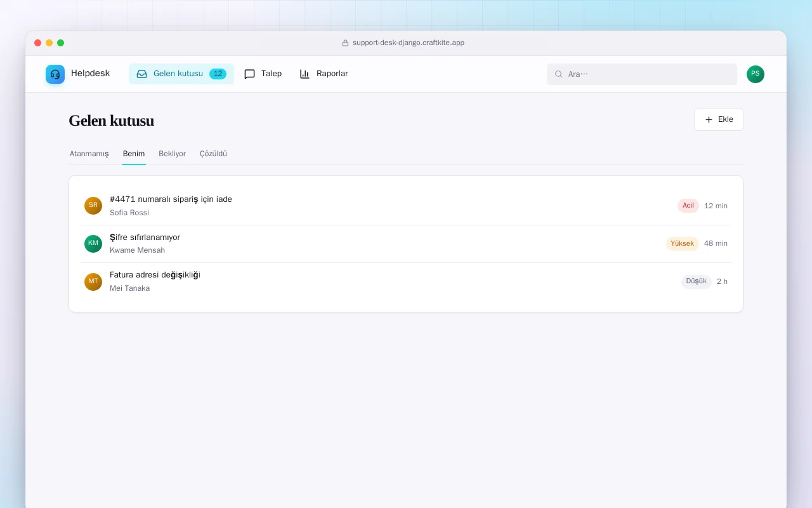This screenshot has height=508, width=812.
Task: Click the '48 min' timestamp
Action: click(x=716, y=244)
